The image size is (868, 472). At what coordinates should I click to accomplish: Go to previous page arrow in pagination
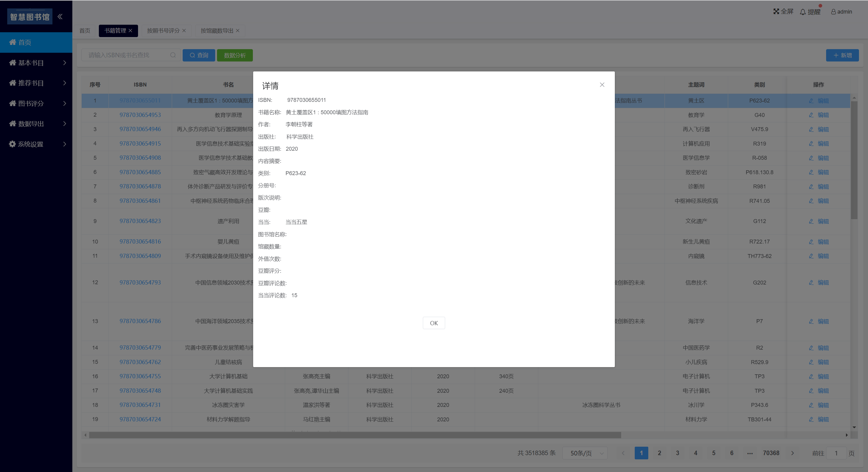(x=623, y=453)
